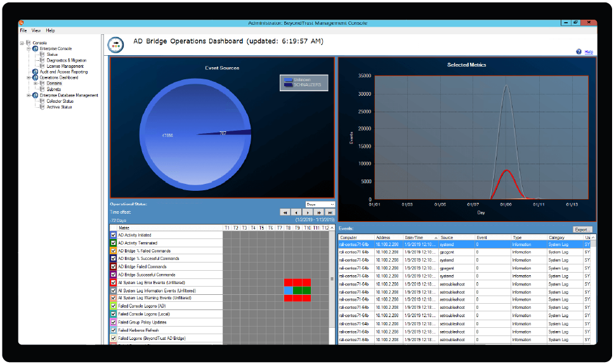Click the blue Help question mark icon
614x364 pixels.
tap(578, 52)
